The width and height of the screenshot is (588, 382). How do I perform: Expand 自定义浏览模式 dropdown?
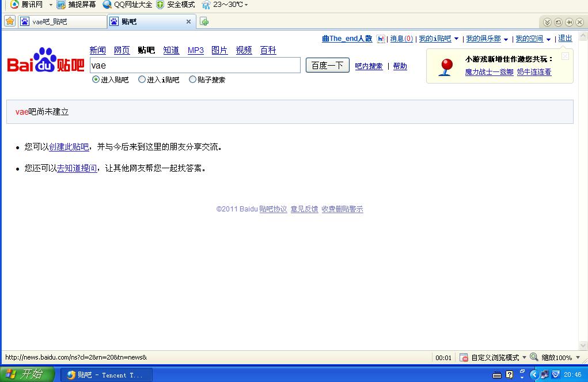coord(524,357)
